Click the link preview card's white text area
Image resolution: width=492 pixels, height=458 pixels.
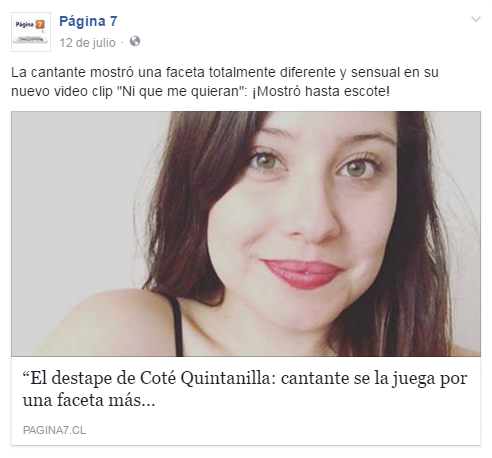(x=246, y=401)
